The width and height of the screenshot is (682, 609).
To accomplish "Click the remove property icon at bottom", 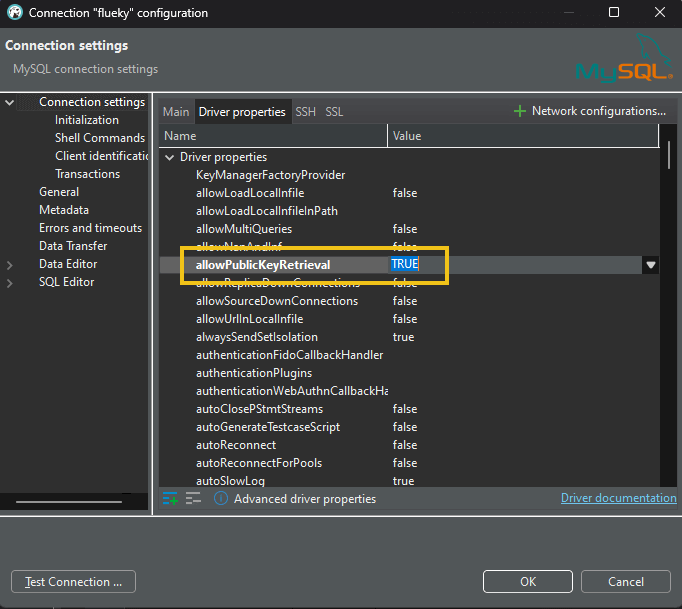I will tap(193, 498).
